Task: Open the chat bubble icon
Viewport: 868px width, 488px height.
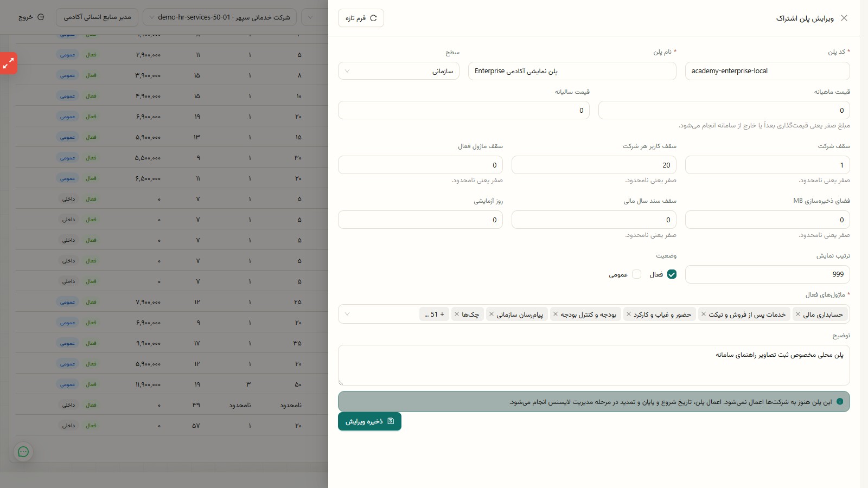Action: click(23, 452)
